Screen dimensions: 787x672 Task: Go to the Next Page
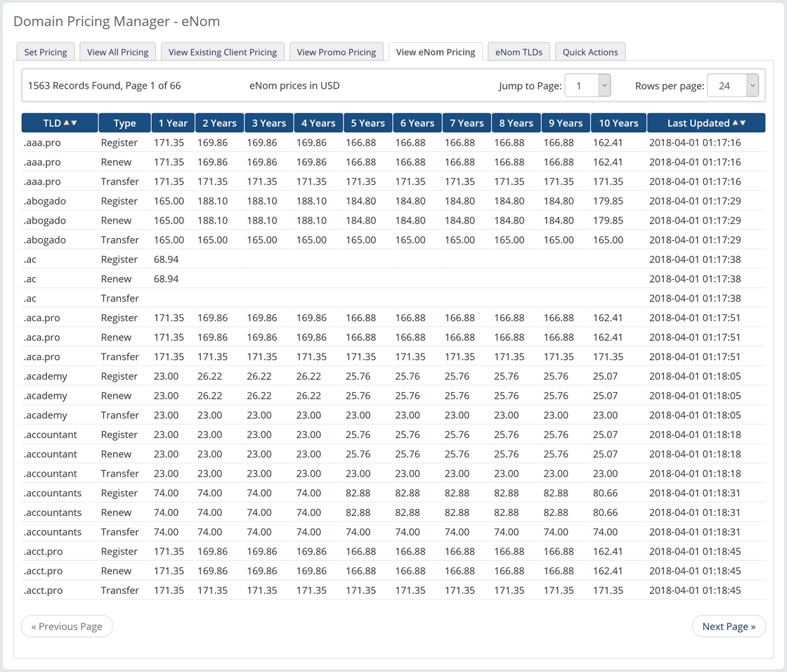729,626
